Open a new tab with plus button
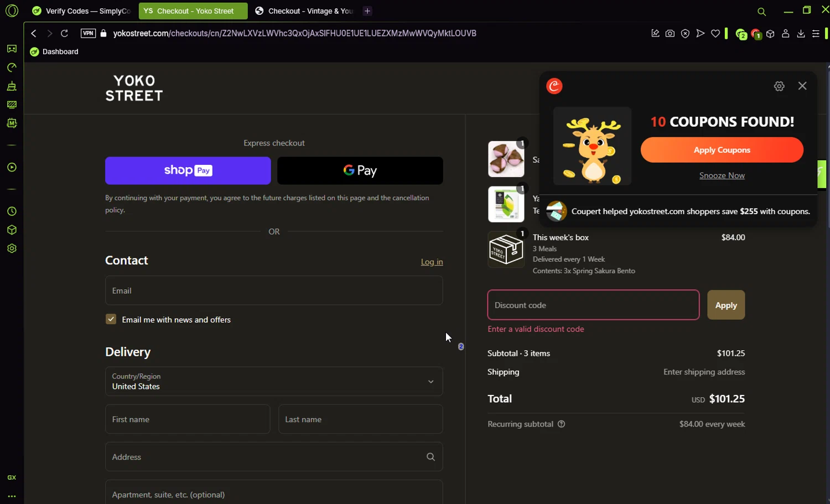830x504 pixels. pyautogui.click(x=367, y=11)
